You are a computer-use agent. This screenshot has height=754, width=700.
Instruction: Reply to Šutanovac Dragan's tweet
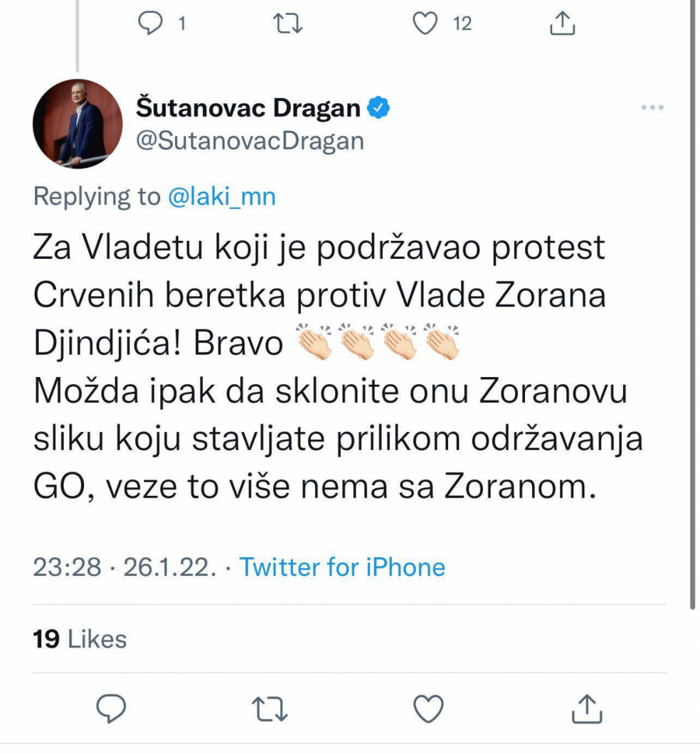tap(112, 708)
